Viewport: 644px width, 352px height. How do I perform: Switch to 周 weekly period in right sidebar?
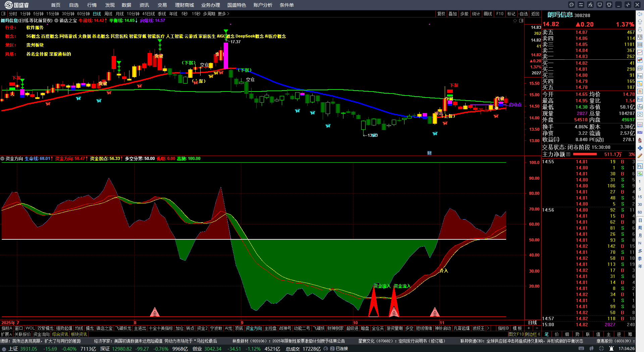click(x=640, y=228)
